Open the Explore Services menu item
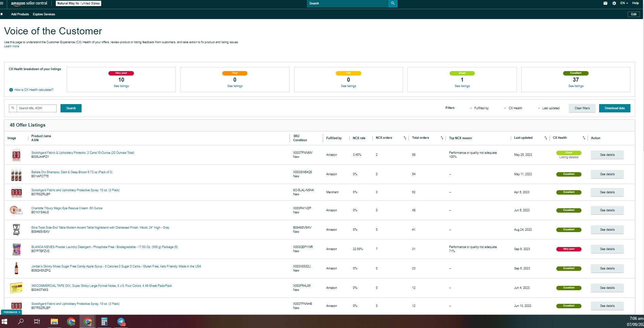The image size is (644, 328). [x=44, y=14]
